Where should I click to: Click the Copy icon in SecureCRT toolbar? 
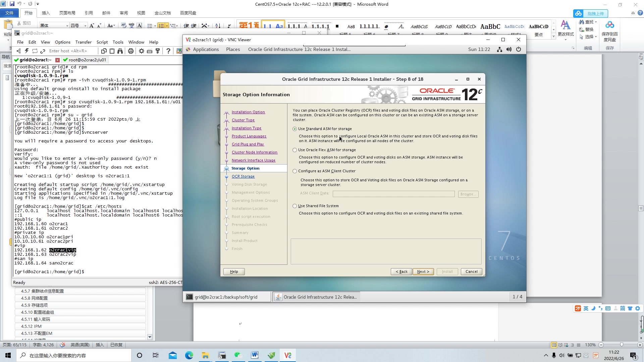tap(104, 51)
